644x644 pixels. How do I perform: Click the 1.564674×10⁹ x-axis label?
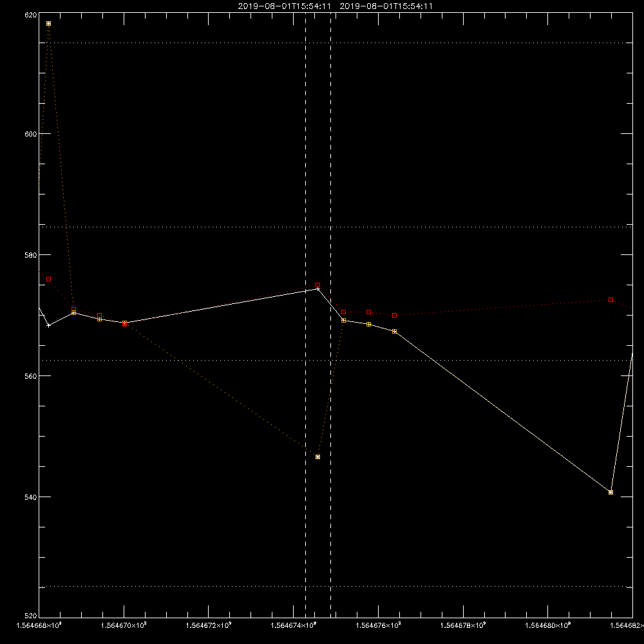294,625
